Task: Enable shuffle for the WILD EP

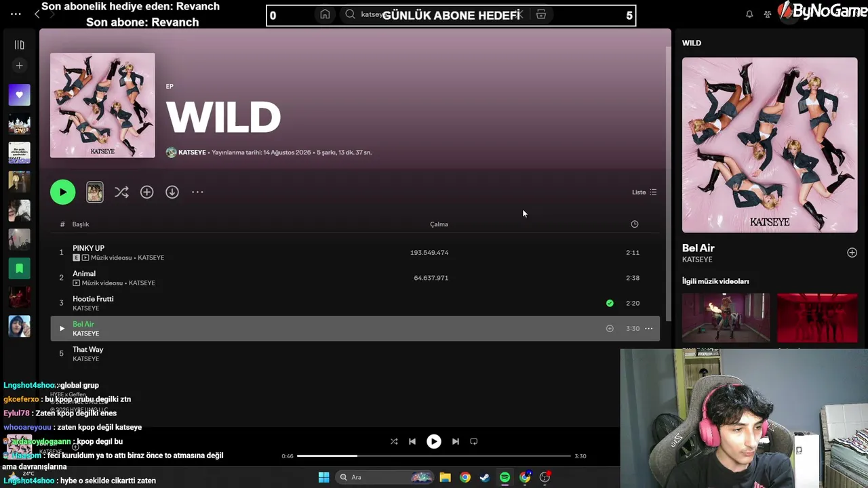Action: tap(121, 192)
